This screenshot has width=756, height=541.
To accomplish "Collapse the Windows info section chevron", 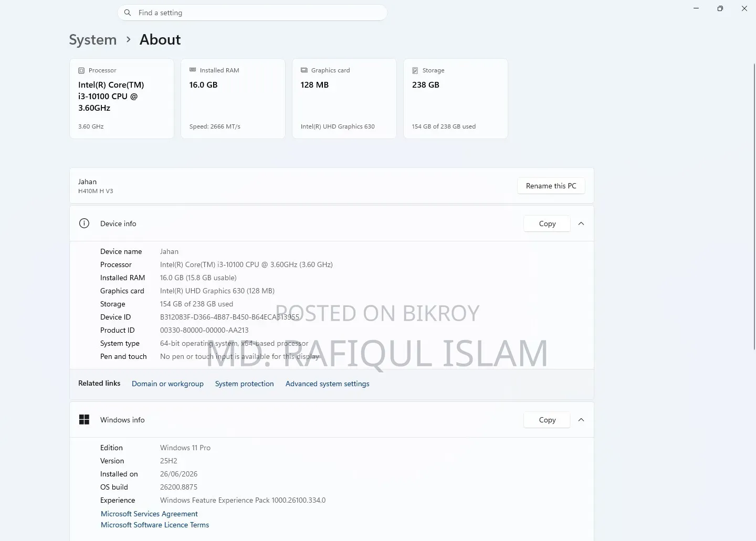I will (581, 420).
